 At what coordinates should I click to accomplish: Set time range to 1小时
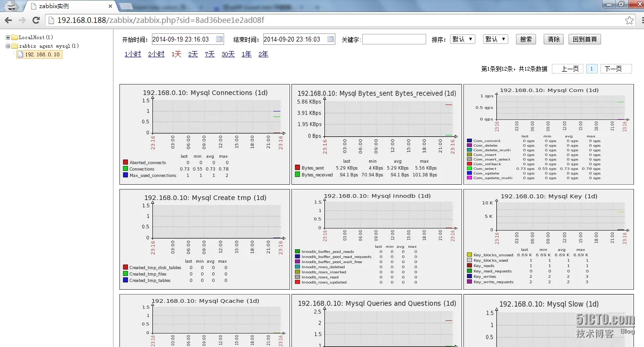tap(133, 54)
